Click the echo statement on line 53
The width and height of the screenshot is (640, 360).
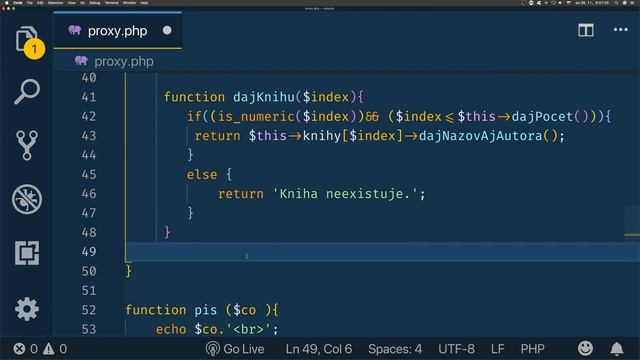[171, 329]
